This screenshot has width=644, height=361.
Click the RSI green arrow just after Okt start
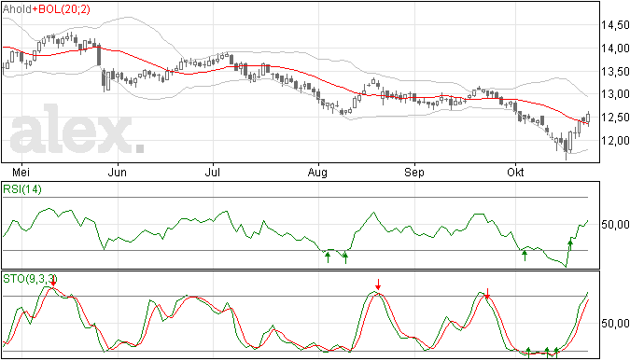tap(525, 256)
